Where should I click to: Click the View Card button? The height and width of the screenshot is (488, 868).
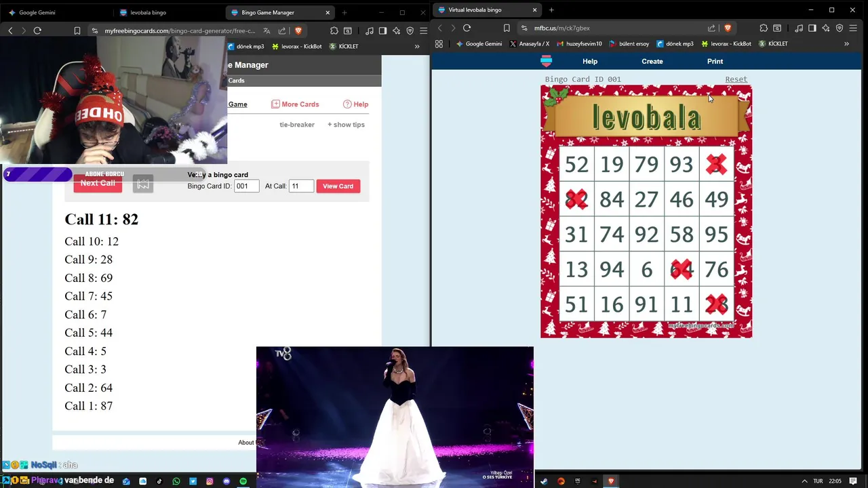338,186
